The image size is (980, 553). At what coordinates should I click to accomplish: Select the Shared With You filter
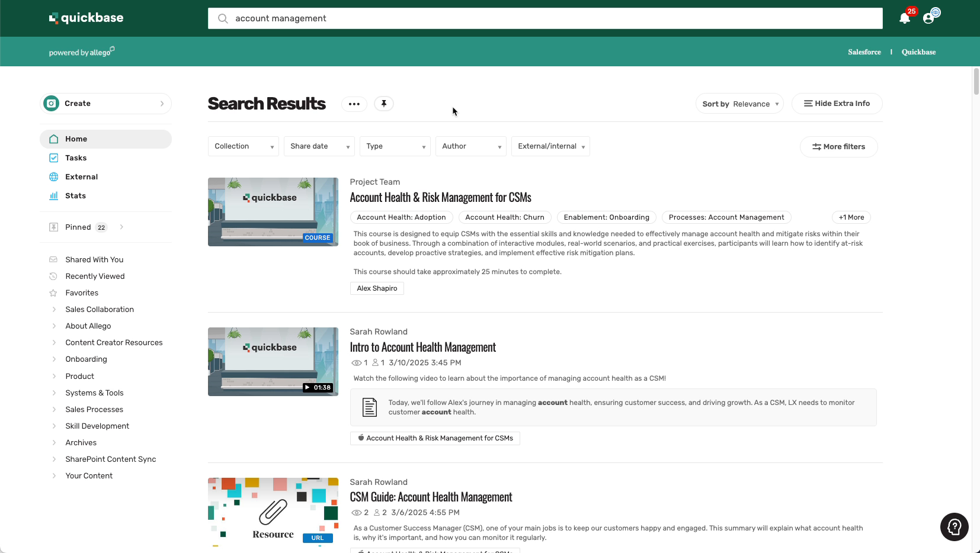coord(94,259)
